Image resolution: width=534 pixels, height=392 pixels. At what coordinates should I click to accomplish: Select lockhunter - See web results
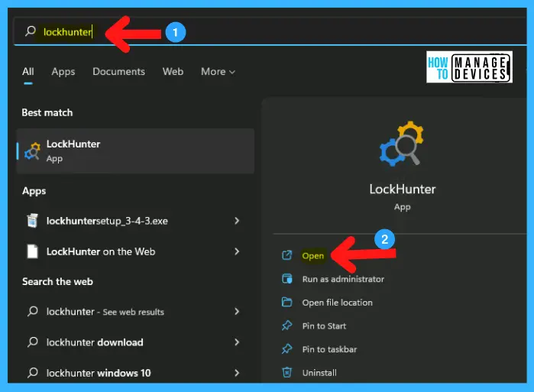(x=134, y=311)
